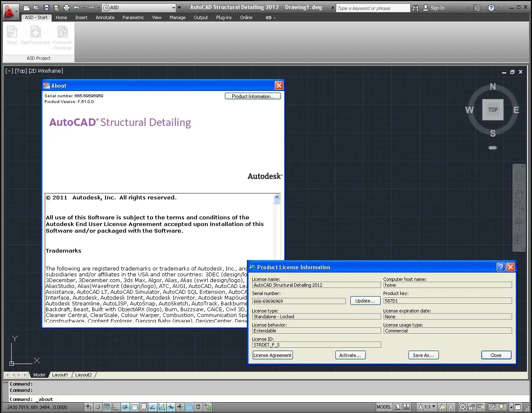The height and width of the screenshot is (413, 532).
Task: Toggle Dynamic UCS in status bar
Action: tap(162, 407)
